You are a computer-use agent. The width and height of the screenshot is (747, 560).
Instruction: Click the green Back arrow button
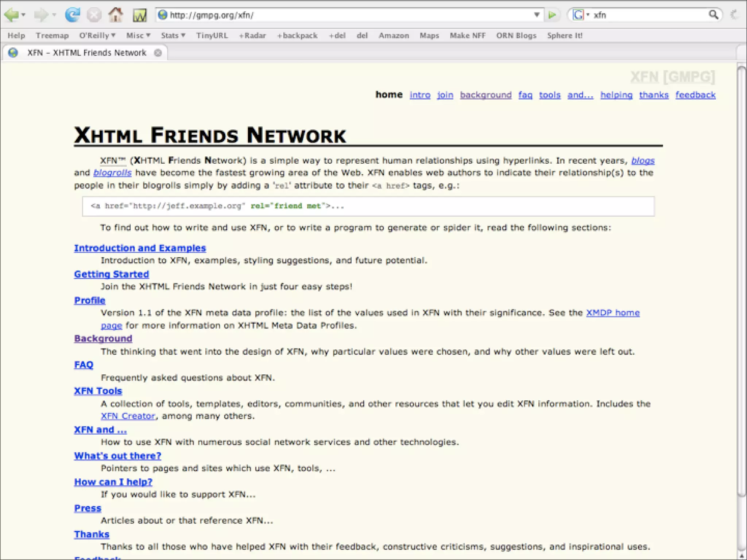(11, 15)
